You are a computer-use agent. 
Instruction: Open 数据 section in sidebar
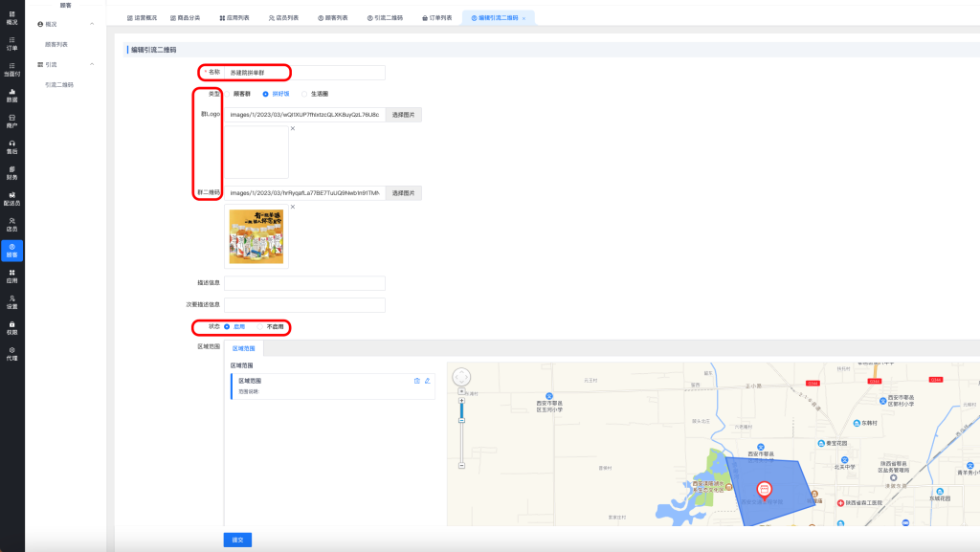tap(11, 95)
